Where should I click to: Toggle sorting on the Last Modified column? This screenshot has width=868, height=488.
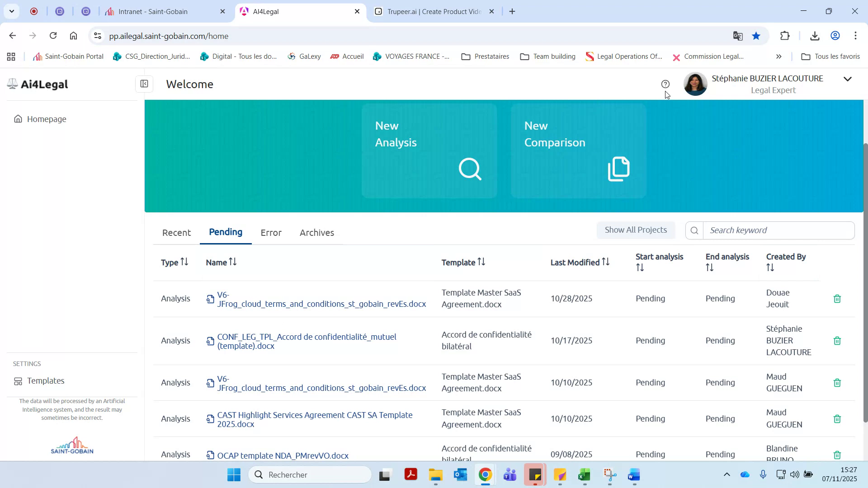tap(604, 262)
